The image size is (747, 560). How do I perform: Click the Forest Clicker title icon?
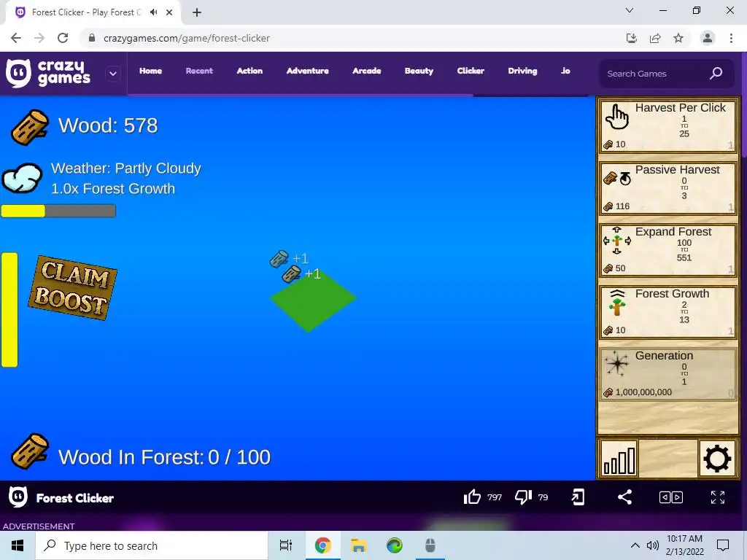point(18,497)
